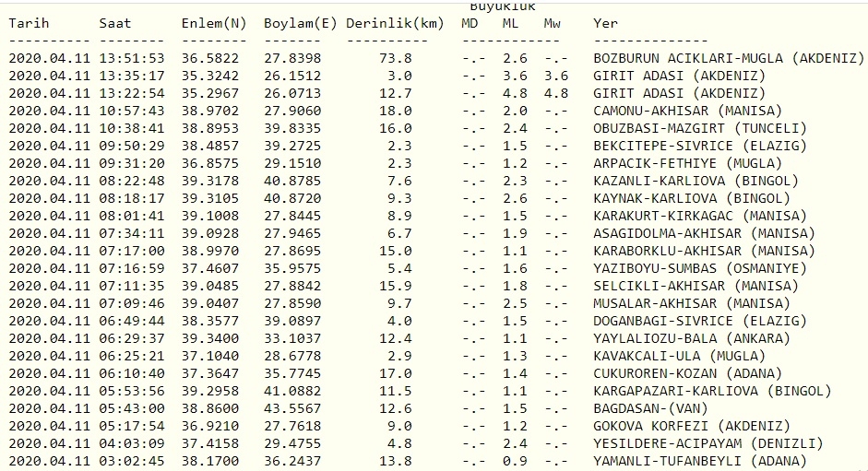
Task: Click the Yer column header
Action: coord(606,23)
